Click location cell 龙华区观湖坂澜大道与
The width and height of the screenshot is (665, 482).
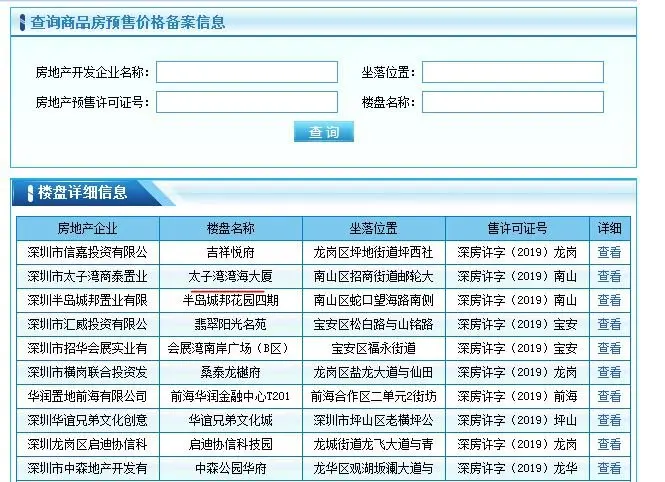point(374,468)
